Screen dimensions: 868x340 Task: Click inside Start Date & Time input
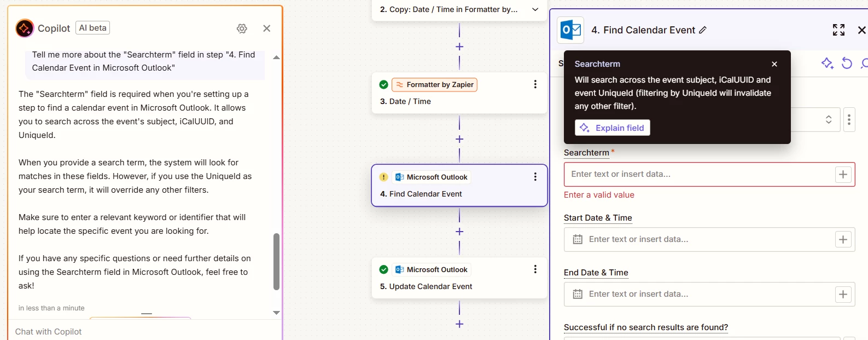coord(708,239)
